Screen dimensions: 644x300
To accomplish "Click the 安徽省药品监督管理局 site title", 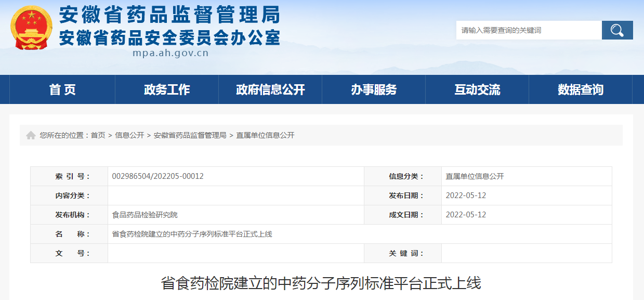I will [x=169, y=15].
